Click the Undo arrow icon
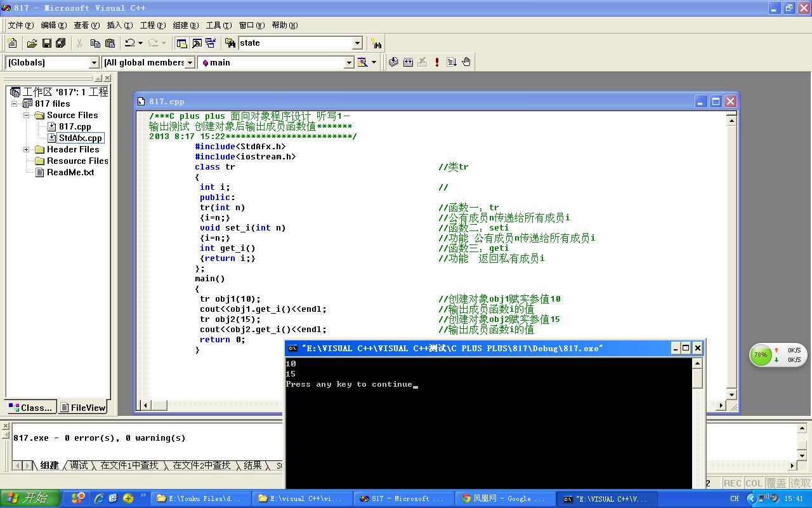The width and height of the screenshot is (812, 508). coord(130,43)
